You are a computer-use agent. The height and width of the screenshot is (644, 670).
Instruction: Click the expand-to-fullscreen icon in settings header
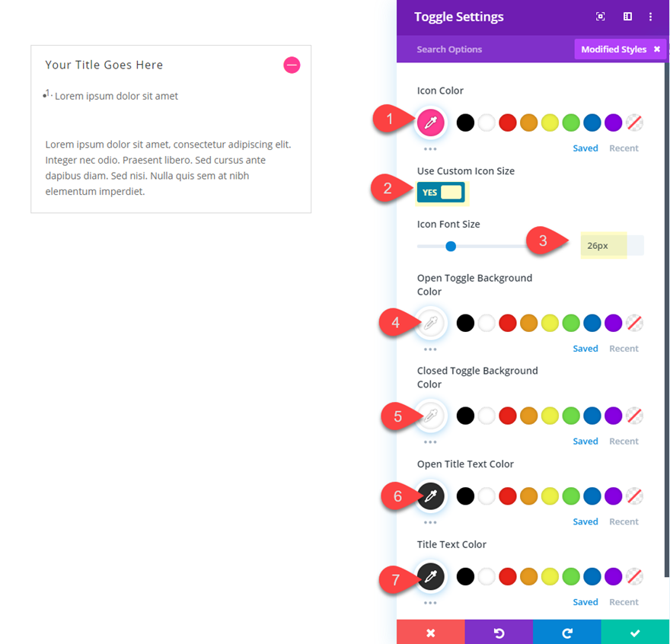click(600, 16)
